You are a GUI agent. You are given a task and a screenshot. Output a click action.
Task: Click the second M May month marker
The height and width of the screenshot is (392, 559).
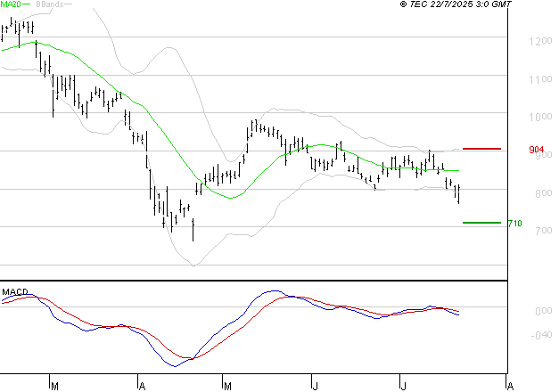tap(227, 387)
